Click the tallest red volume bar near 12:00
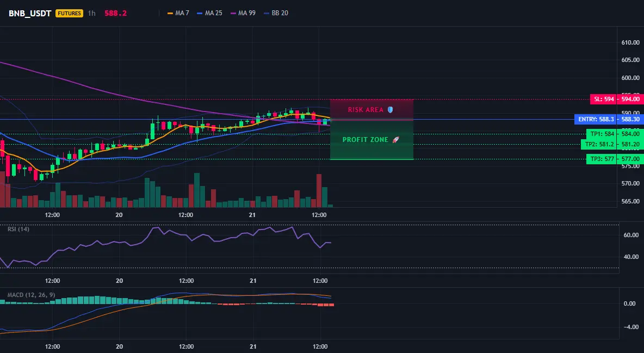The width and height of the screenshot is (644, 353). [x=319, y=191]
